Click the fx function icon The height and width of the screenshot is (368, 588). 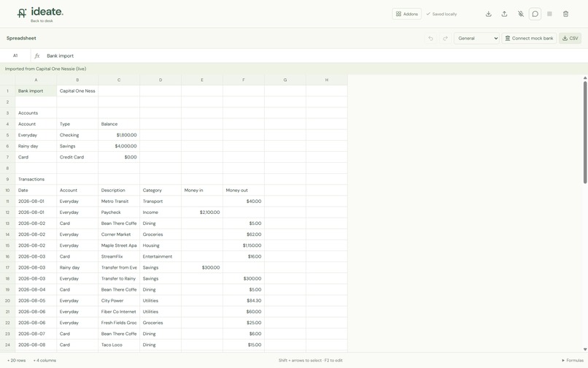coord(36,55)
